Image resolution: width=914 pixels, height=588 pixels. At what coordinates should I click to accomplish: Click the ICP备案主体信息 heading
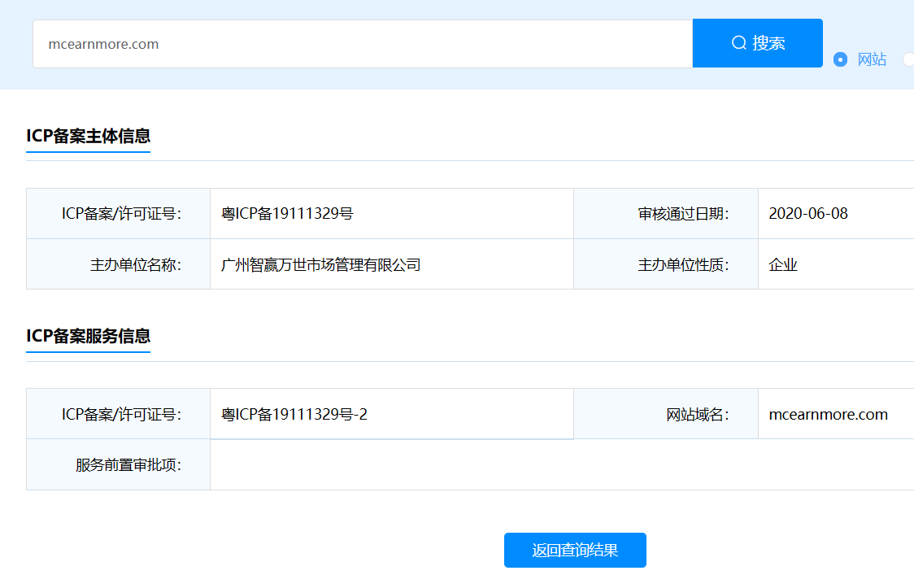click(x=88, y=136)
